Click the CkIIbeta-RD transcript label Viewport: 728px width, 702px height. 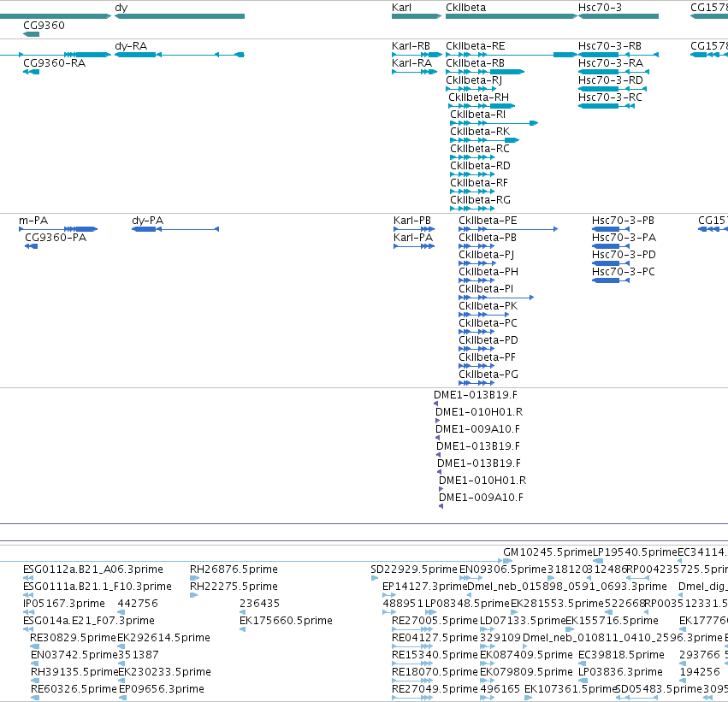[x=480, y=166]
